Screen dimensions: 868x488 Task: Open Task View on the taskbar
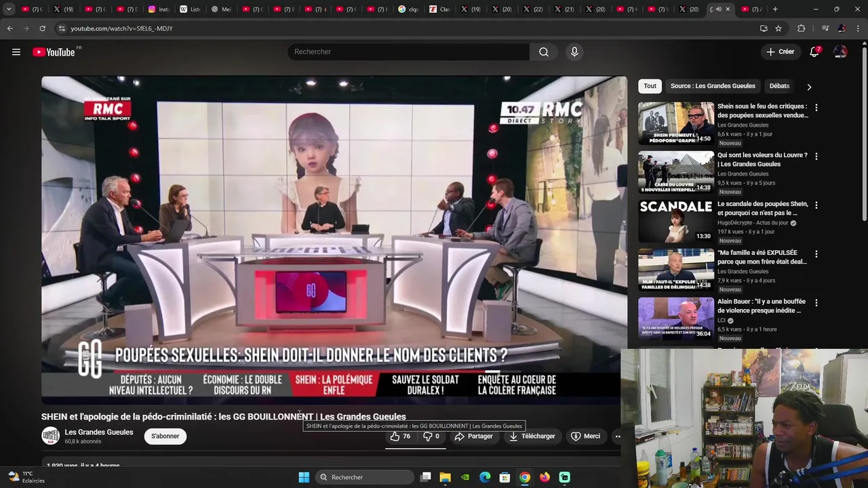point(425,477)
